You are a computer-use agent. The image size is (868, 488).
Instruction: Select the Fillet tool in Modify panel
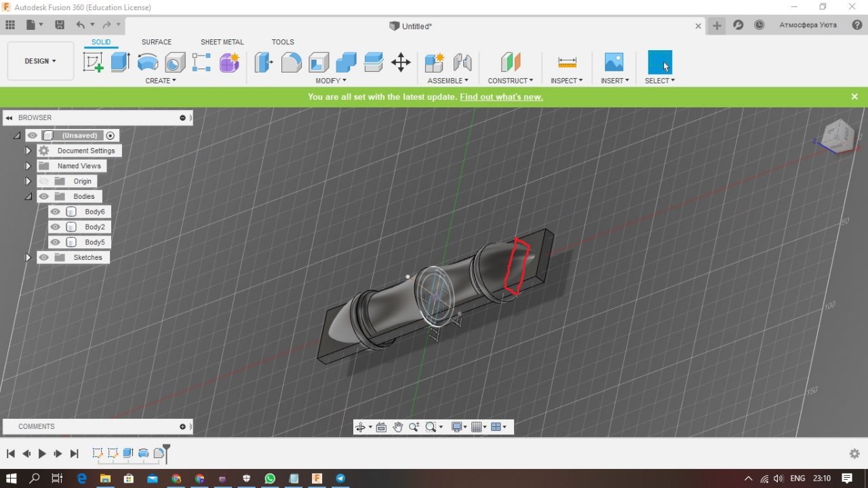click(291, 62)
